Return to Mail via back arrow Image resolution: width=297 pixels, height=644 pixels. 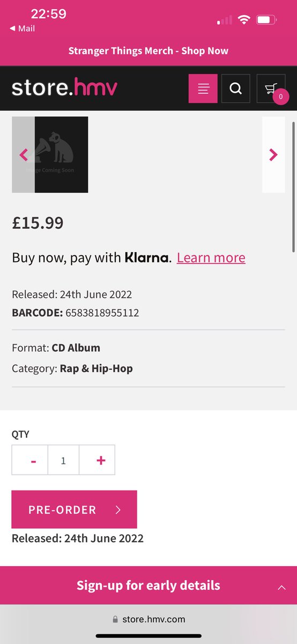point(22,29)
